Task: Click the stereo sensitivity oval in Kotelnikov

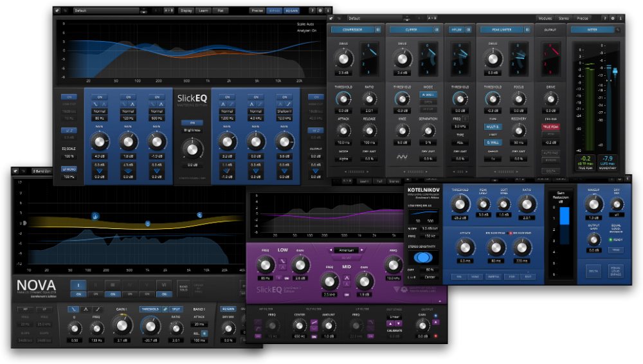Action: pos(423,257)
